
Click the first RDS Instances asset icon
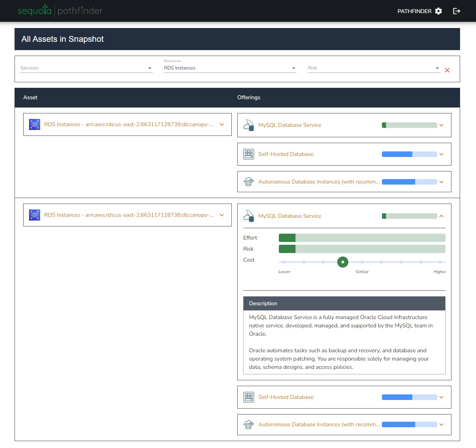click(35, 124)
